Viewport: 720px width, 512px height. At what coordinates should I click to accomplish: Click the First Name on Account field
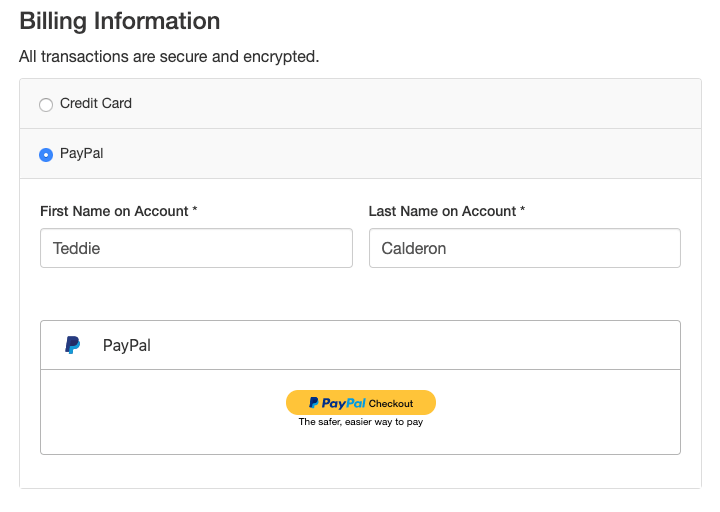point(196,248)
